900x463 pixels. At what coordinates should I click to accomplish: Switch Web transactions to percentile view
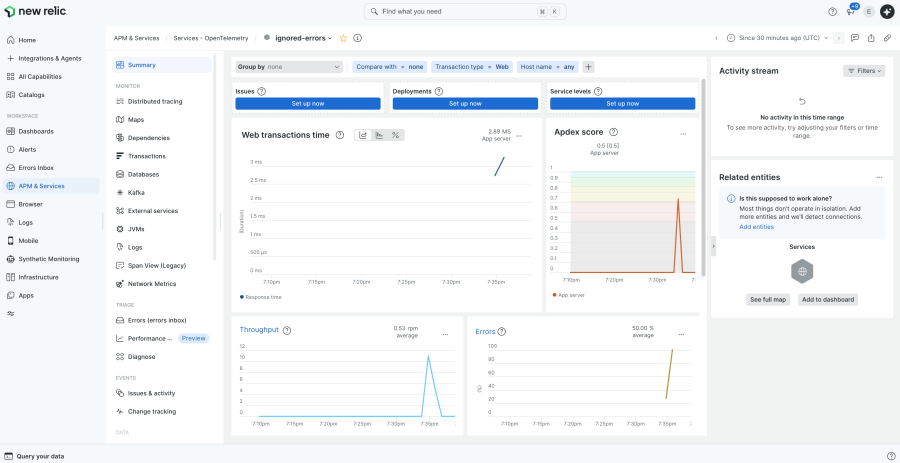[395, 135]
